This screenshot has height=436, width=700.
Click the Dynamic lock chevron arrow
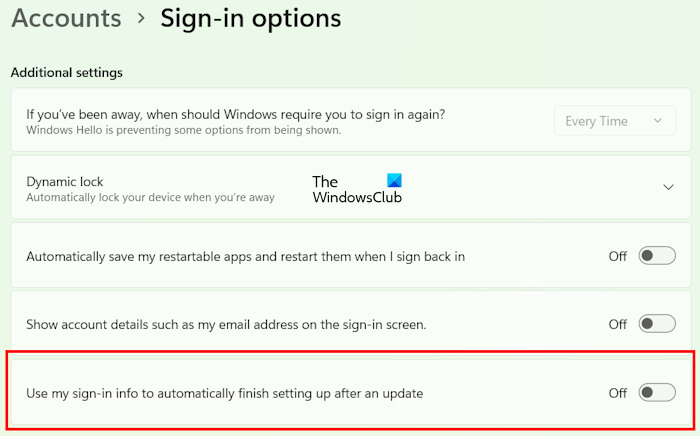point(668,187)
